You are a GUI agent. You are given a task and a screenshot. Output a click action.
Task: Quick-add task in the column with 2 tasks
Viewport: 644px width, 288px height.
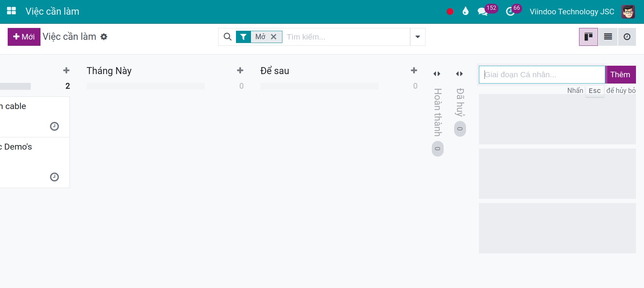66,71
